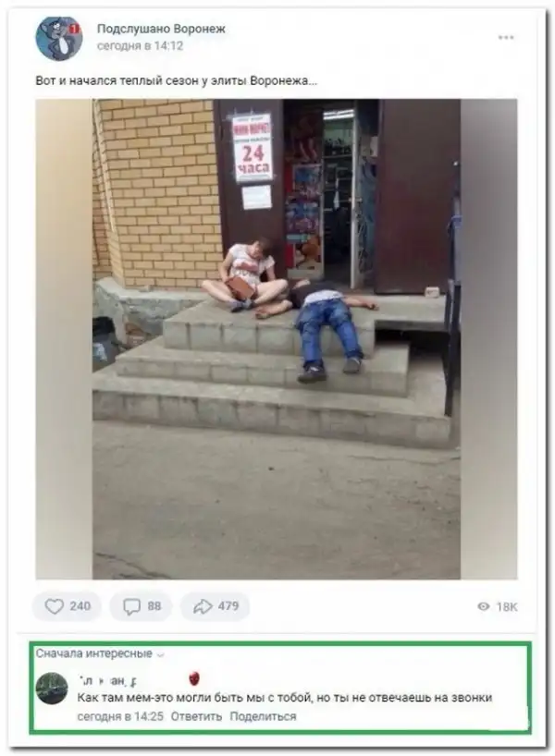
Task: Share the post using arrow icon
Action: [x=203, y=606]
